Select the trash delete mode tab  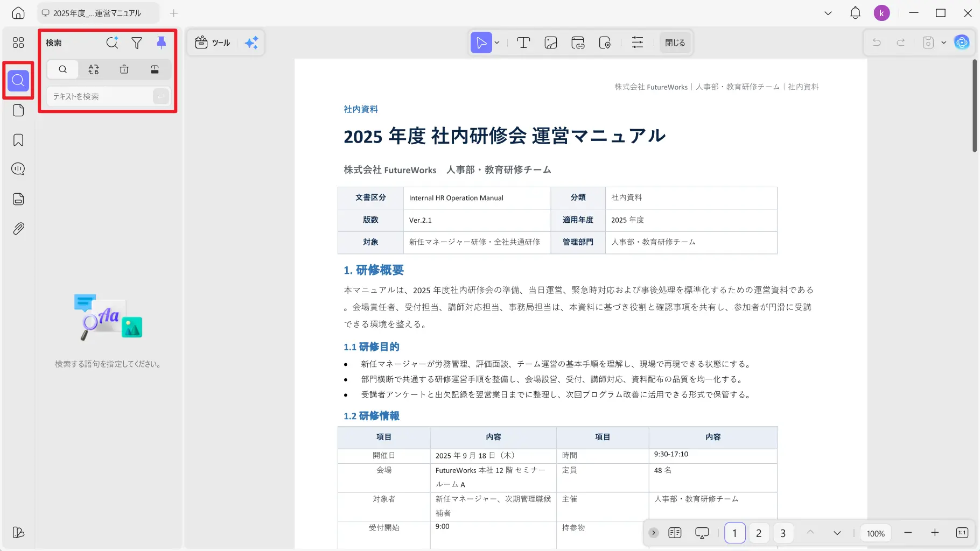point(124,69)
